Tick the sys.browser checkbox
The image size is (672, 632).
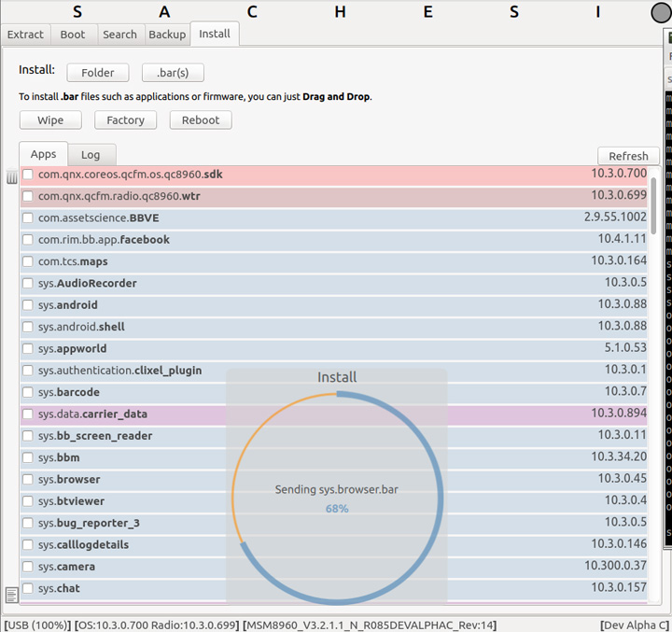(28, 479)
